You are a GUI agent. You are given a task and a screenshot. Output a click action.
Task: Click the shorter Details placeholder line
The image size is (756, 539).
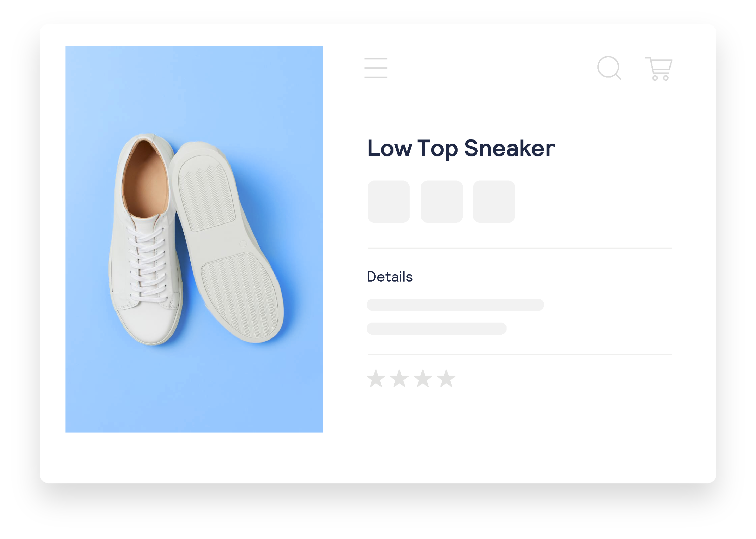pos(437,329)
